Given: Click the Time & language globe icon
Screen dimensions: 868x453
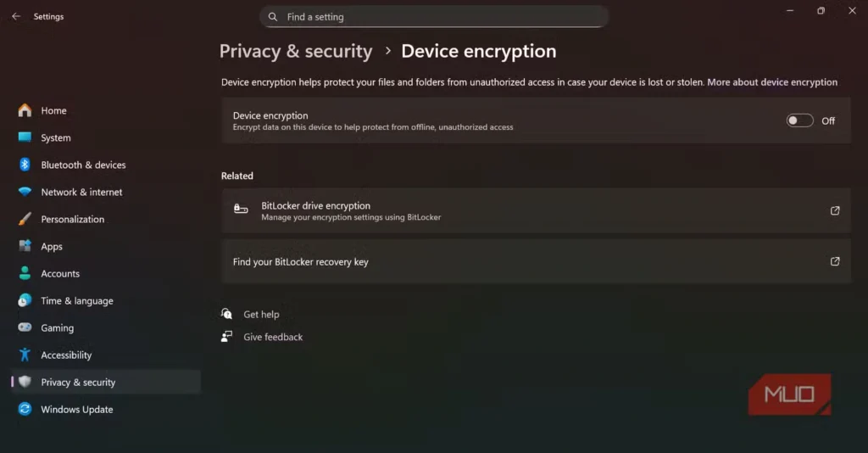Looking at the screenshot, I should pos(25,300).
